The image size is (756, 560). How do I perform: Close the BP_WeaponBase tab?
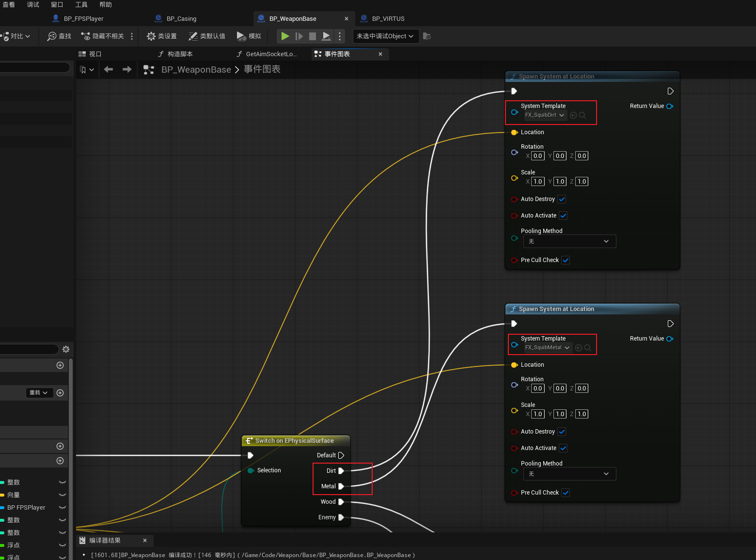(x=346, y=19)
